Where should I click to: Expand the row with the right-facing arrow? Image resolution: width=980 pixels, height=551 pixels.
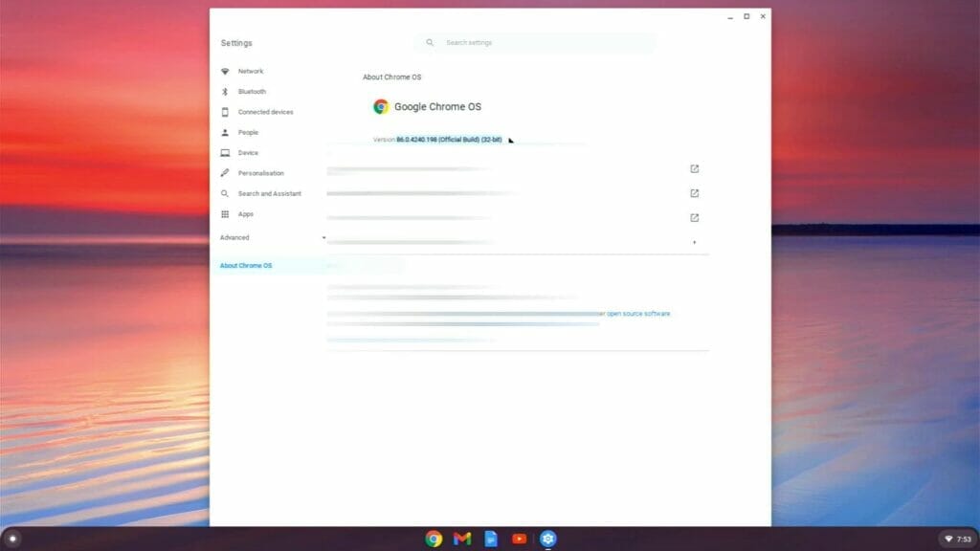point(694,243)
